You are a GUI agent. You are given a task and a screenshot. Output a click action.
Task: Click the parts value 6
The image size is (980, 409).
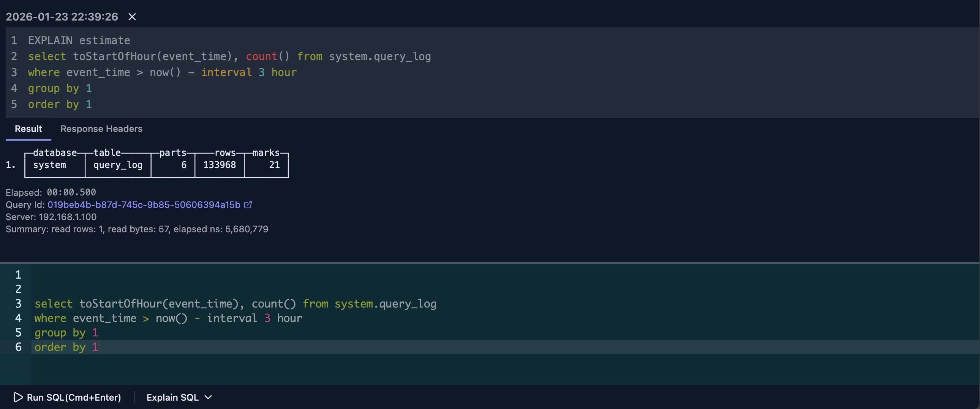coord(184,165)
